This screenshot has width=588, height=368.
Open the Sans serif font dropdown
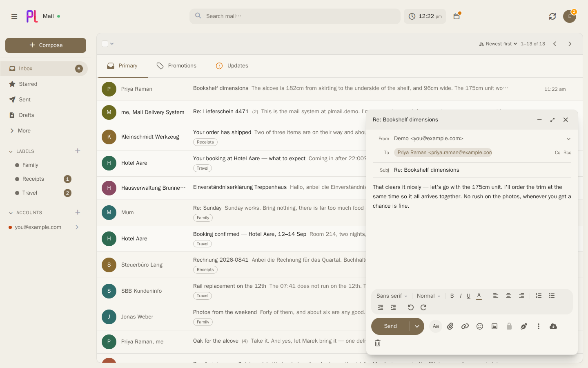tap(392, 296)
